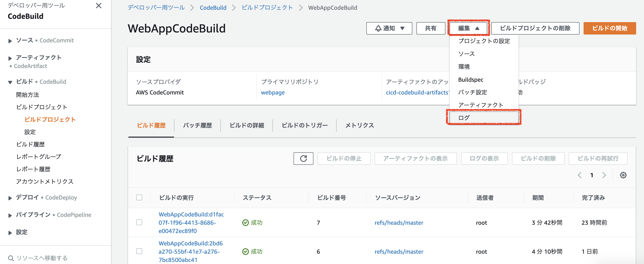Open cicd-codebuild-artifacts bucket link
The height and width of the screenshot is (264, 644).
click(x=417, y=92)
